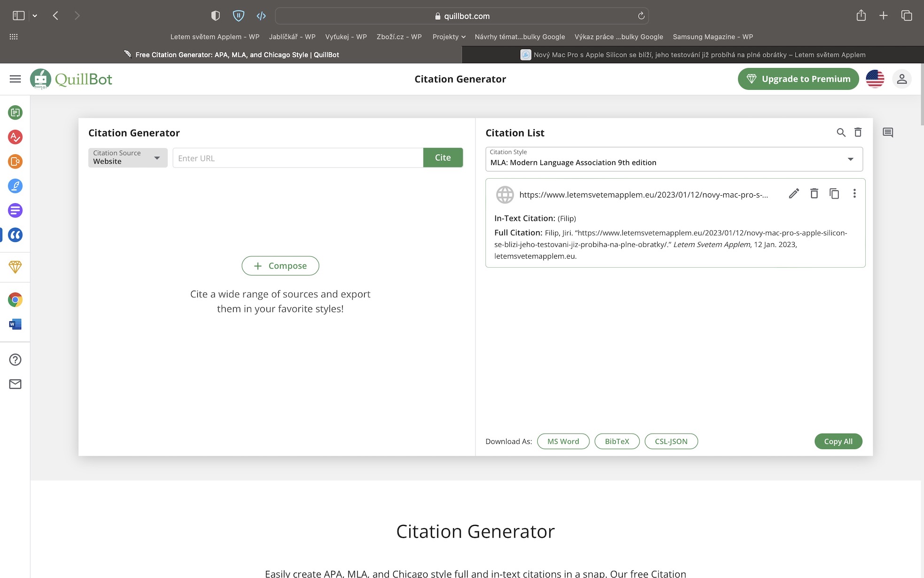Open the Grammar Checker sidebar tool
The width and height of the screenshot is (924, 578).
(x=15, y=137)
